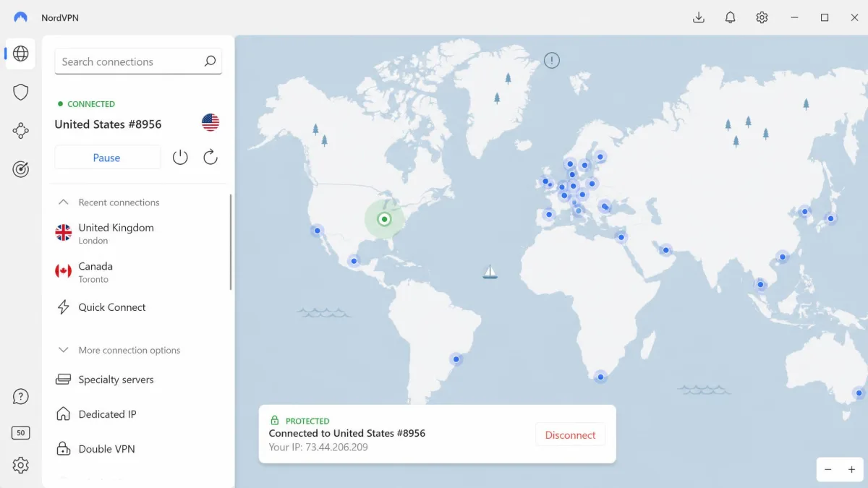Open settings gear in title bar
The width and height of the screenshot is (868, 488).
(762, 17)
